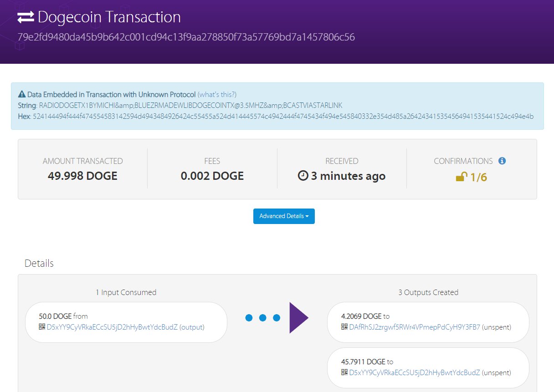Image resolution: width=554 pixels, height=392 pixels.
Task: Click the clock icon next to 3 minutes ago
Action: pos(304,175)
